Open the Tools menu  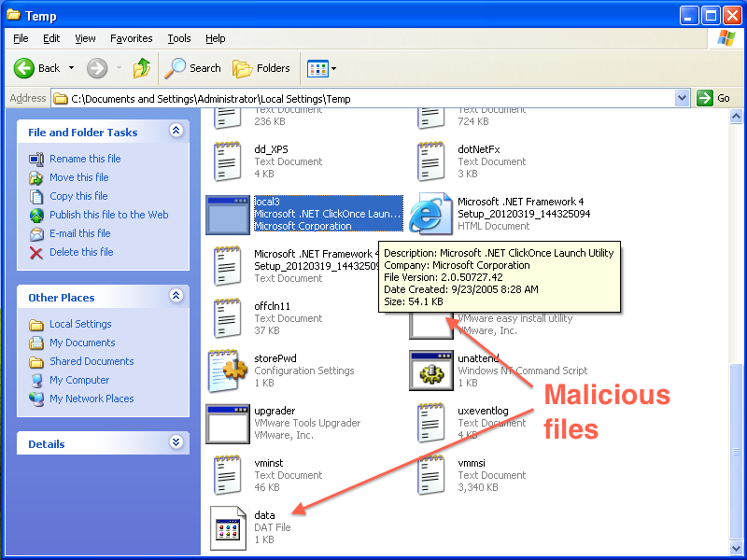click(178, 38)
